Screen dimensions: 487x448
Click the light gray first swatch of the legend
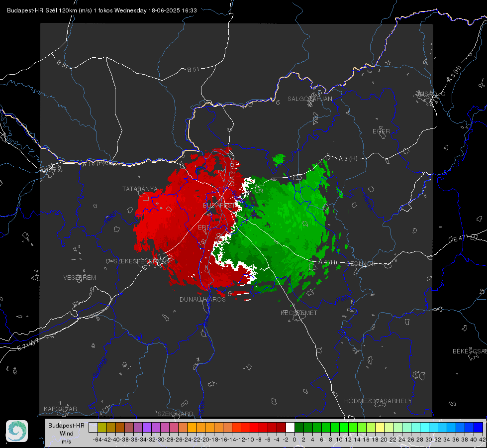tap(93, 427)
